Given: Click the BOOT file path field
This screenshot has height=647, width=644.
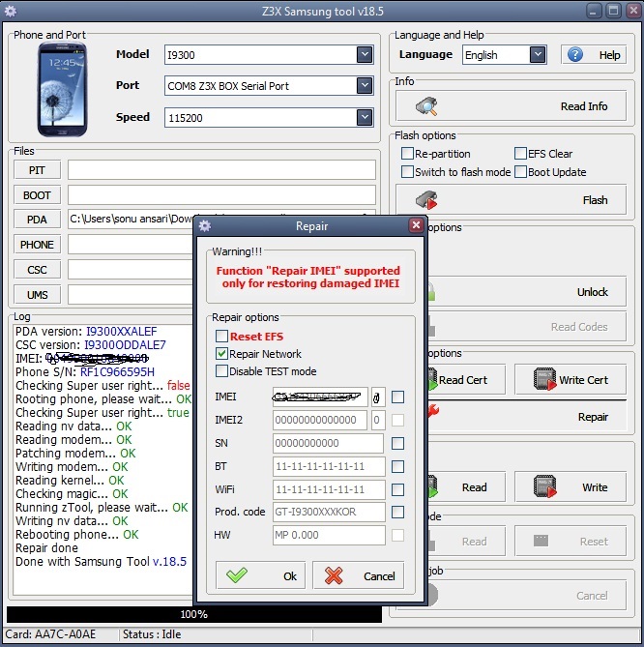Looking at the screenshot, I should (x=222, y=194).
